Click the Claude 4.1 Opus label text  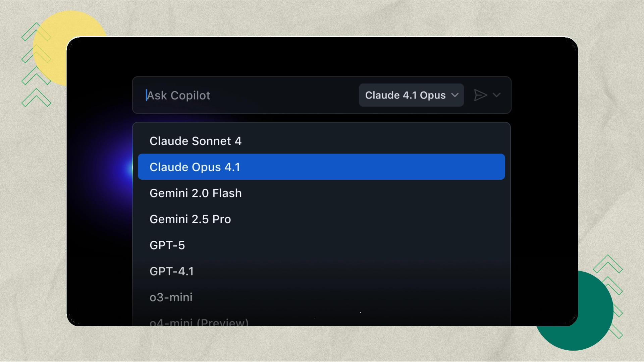click(405, 95)
